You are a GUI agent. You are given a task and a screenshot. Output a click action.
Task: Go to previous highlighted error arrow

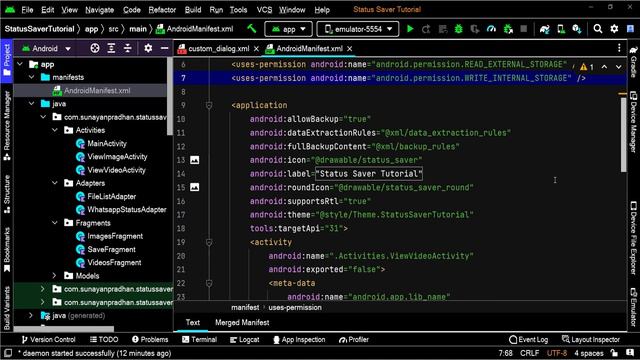click(x=604, y=67)
